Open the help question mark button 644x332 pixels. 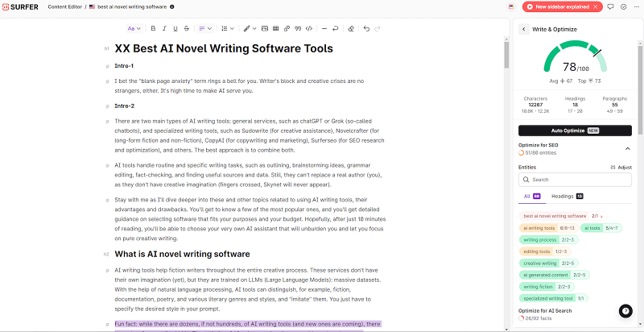pos(625,310)
